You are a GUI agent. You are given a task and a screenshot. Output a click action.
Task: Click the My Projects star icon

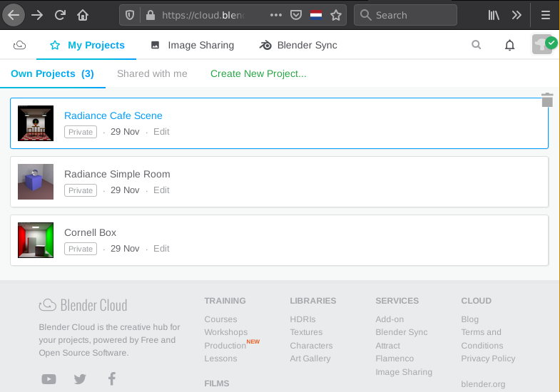55,45
